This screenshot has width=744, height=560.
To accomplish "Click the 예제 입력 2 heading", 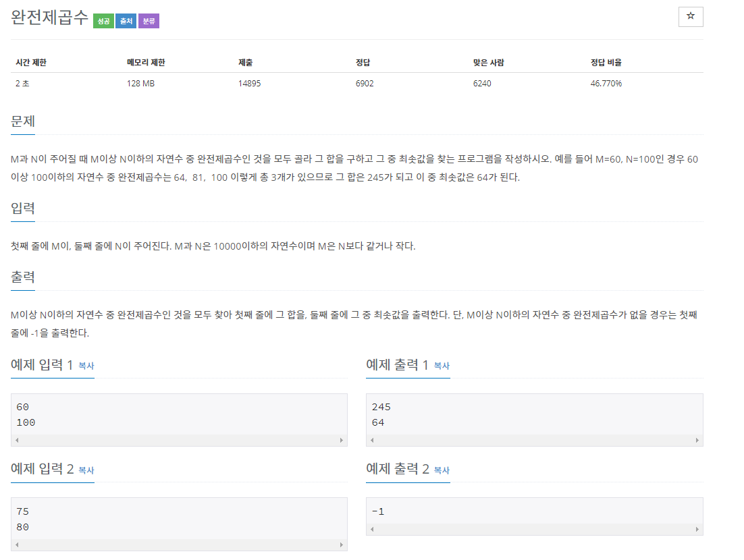I will [43, 469].
